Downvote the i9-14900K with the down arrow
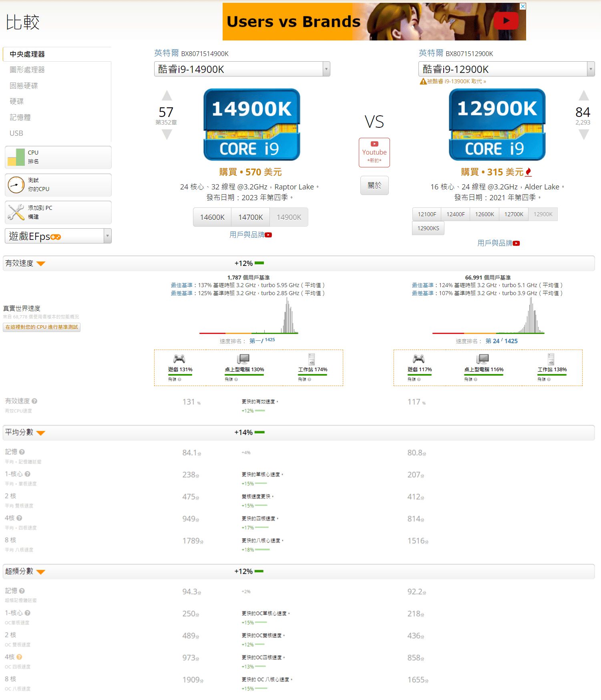The height and width of the screenshot is (700, 601). coord(167,135)
